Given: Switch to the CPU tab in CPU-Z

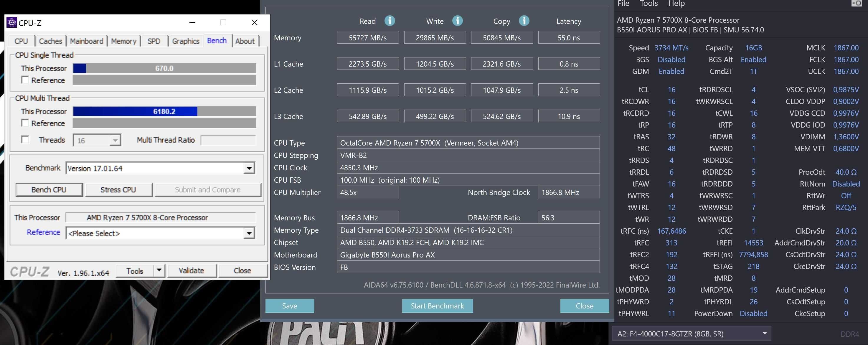Looking at the screenshot, I should (x=21, y=41).
